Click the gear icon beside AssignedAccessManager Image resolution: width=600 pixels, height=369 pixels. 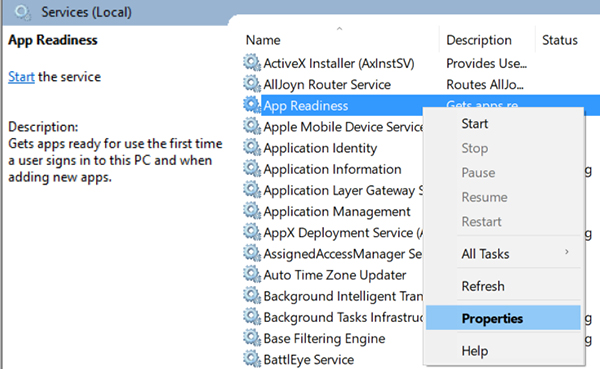[252, 253]
